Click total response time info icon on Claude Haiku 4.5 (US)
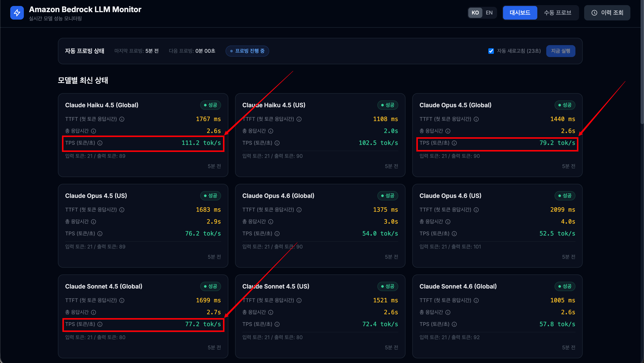 click(x=271, y=131)
